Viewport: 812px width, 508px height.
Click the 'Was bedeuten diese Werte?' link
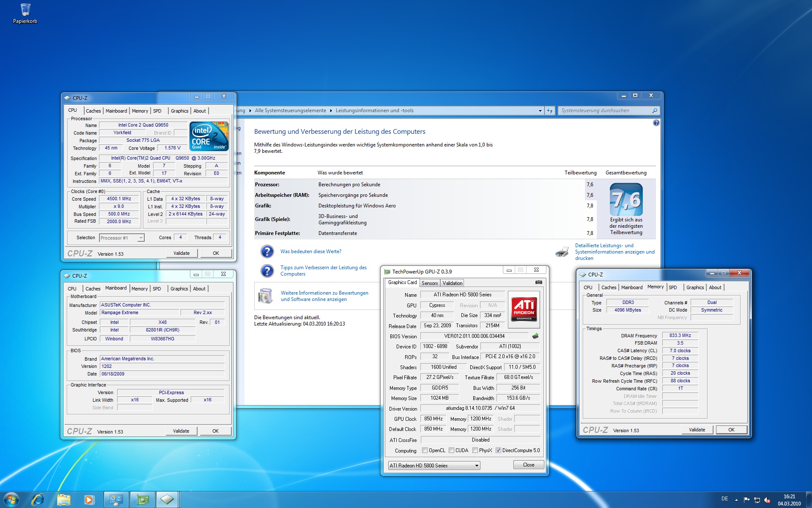[x=311, y=251]
